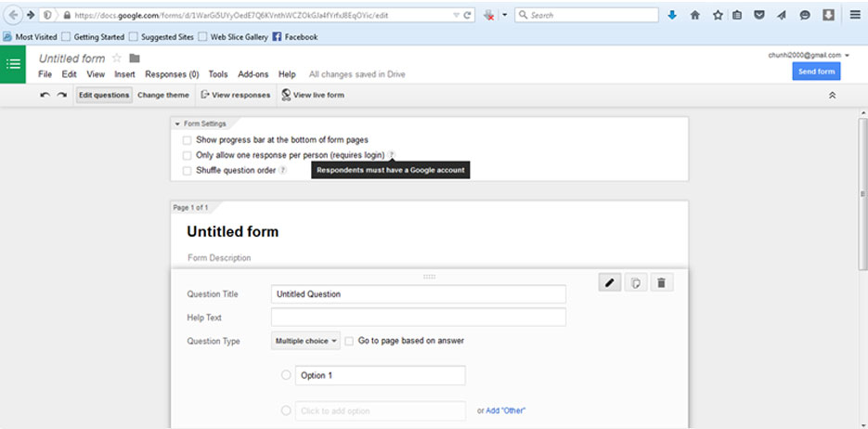Click the redo arrow icon
The height and width of the screenshot is (429, 868).
click(x=62, y=95)
